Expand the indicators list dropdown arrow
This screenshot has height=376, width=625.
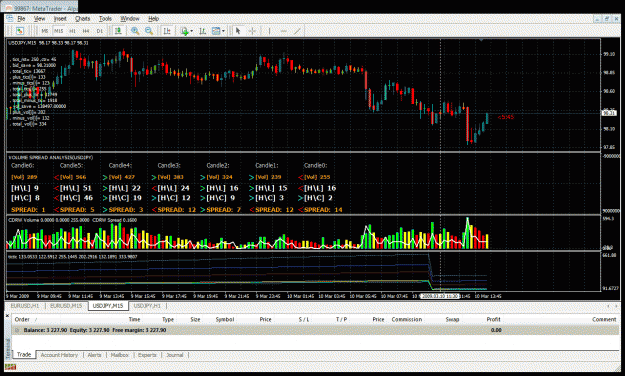coord(192,31)
